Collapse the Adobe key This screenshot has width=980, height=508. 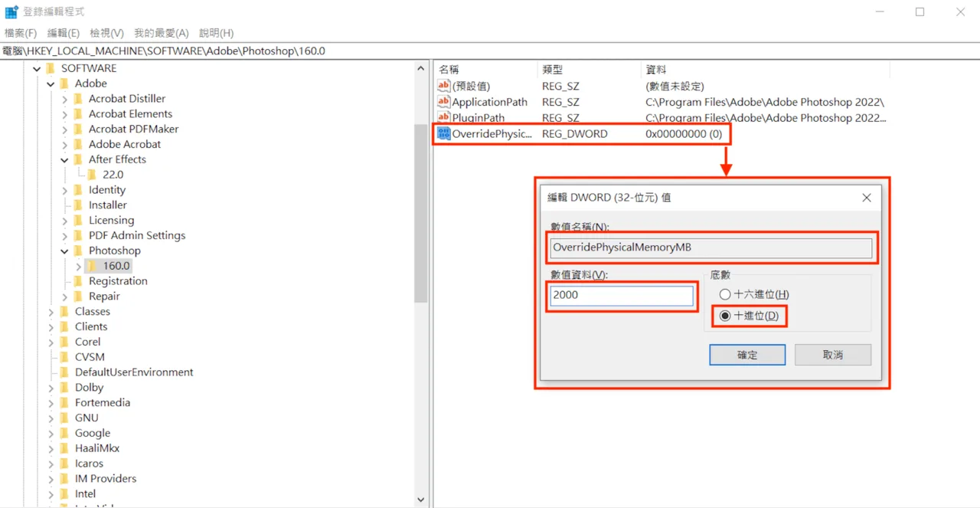click(x=51, y=84)
